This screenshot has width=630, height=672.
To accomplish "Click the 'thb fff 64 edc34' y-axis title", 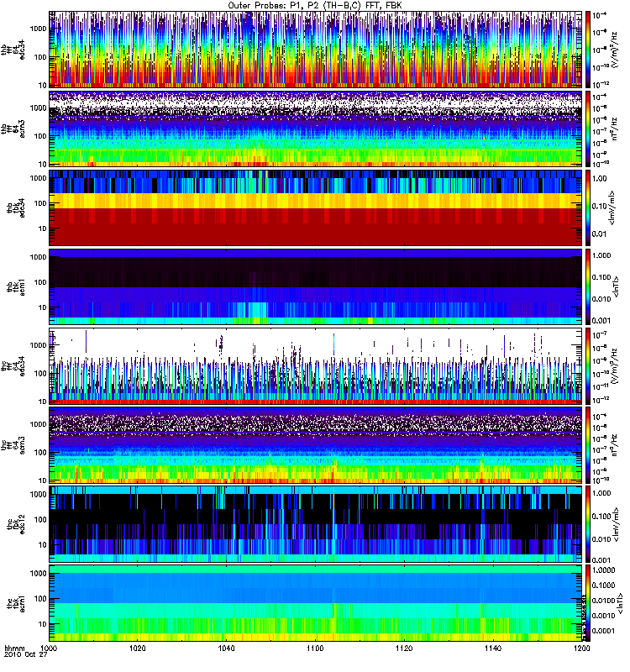I will (x=13, y=50).
